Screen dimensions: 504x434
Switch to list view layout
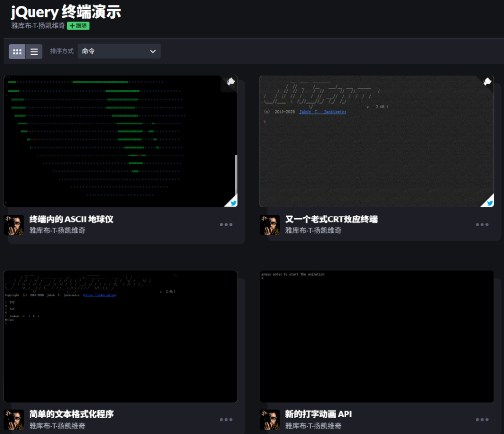[x=34, y=51]
